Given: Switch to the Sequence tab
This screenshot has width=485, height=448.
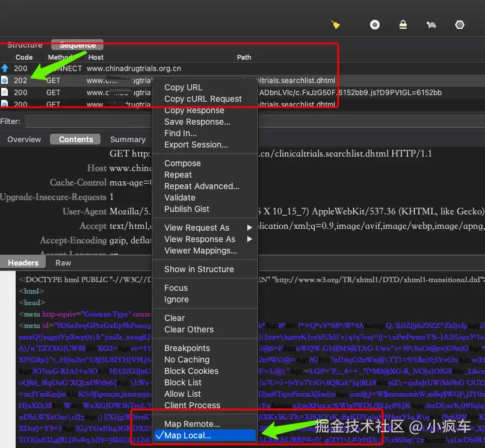Looking at the screenshot, I should pyautogui.click(x=78, y=45).
